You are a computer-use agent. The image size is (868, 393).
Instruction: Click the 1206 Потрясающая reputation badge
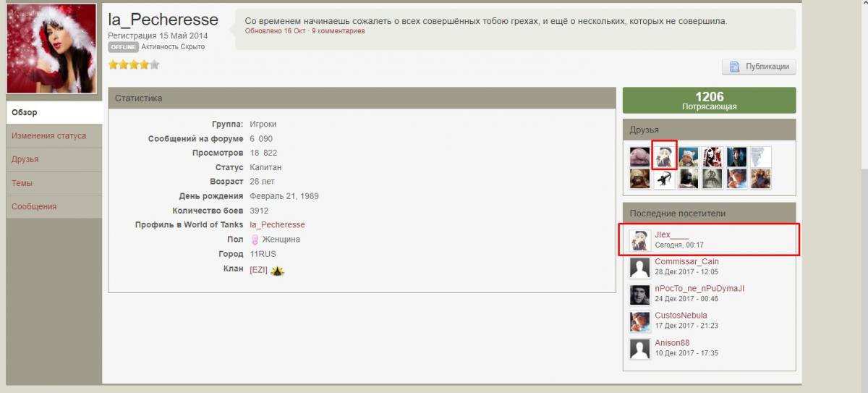pos(709,101)
